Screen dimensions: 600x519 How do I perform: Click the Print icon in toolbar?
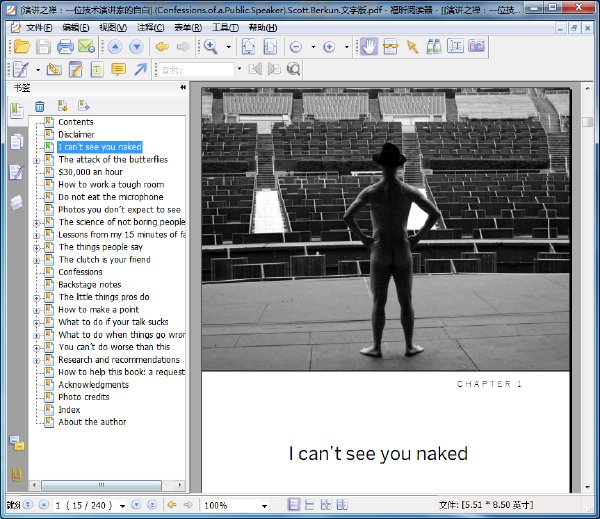click(65, 47)
